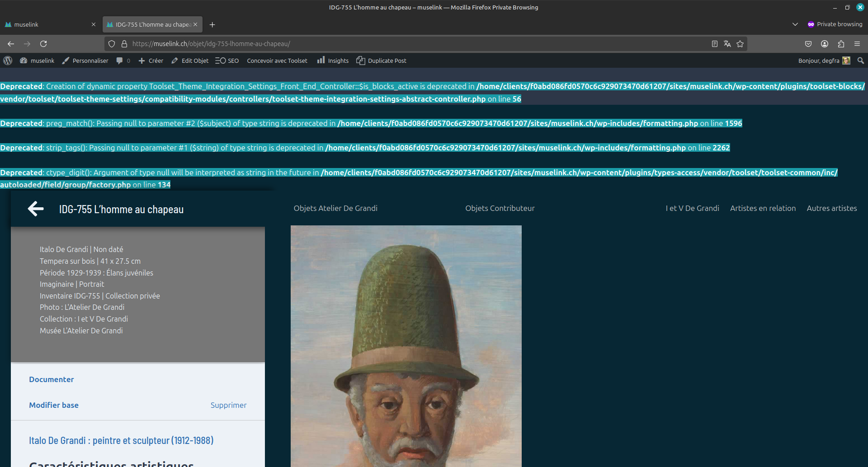Click the 'Imaginaire | Portrait' line
This screenshot has height=467, width=868.
coord(72,284)
